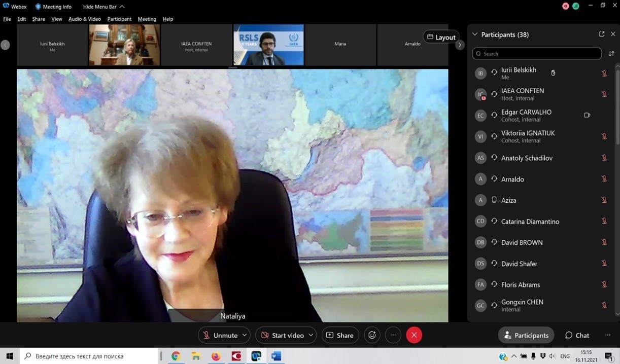Toggle the Participants panel button

(526, 335)
